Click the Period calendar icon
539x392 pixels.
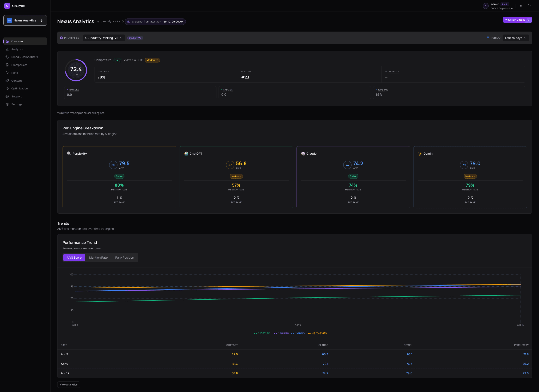(x=488, y=38)
